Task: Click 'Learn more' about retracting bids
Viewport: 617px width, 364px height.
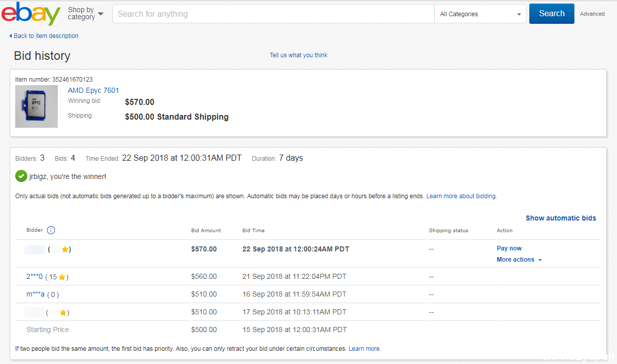Action: coord(365,349)
